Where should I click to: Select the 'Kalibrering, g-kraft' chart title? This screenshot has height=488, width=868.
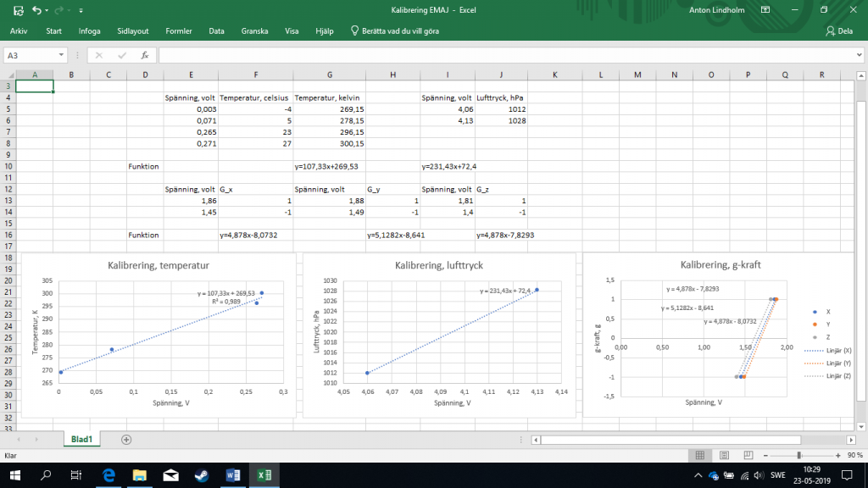tap(721, 265)
